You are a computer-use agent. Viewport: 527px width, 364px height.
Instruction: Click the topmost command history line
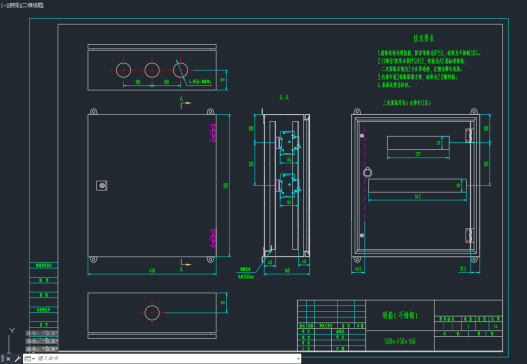click(x=42, y=333)
